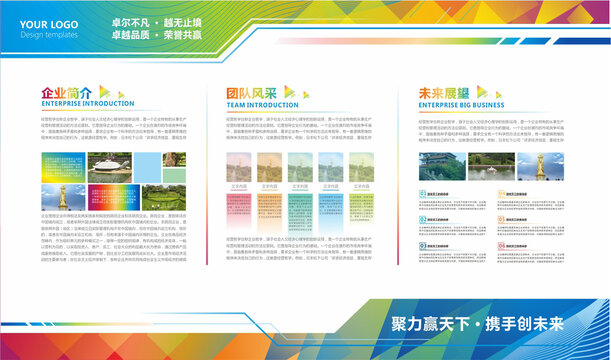Screen dimensions: 611x360
Task: Open the turtle sculpture photo
Action: pyautogui.click(x=109, y=168)
